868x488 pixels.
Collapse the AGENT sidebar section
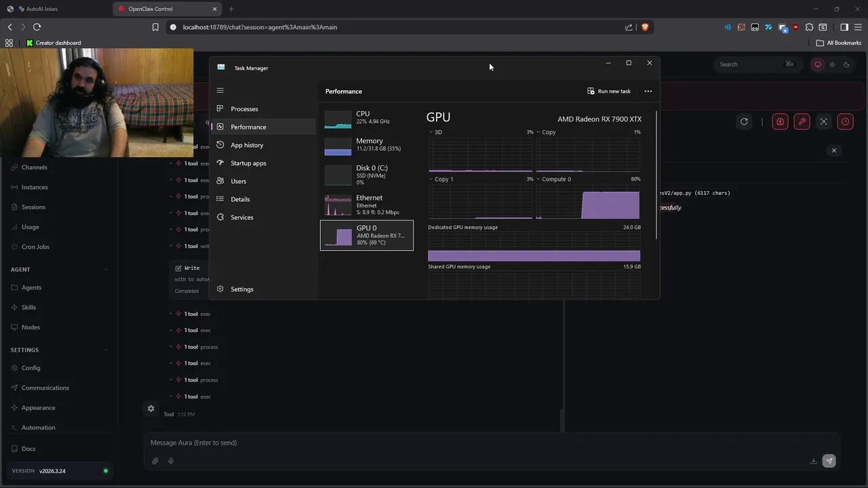coord(60,270)
